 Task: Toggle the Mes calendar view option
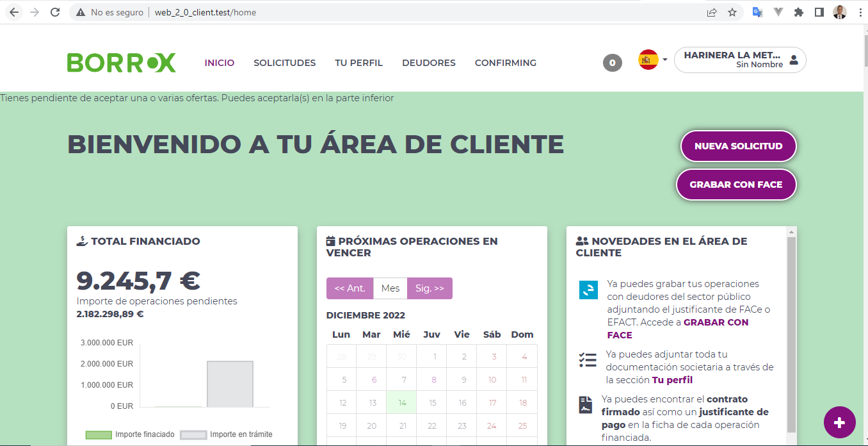tap(390, 288)
